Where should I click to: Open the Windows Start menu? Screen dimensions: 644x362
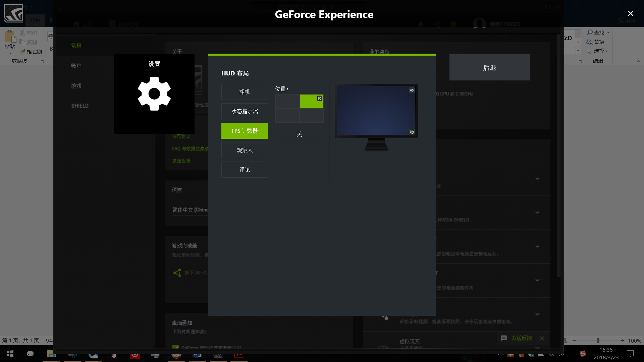[x=10, y=354]
